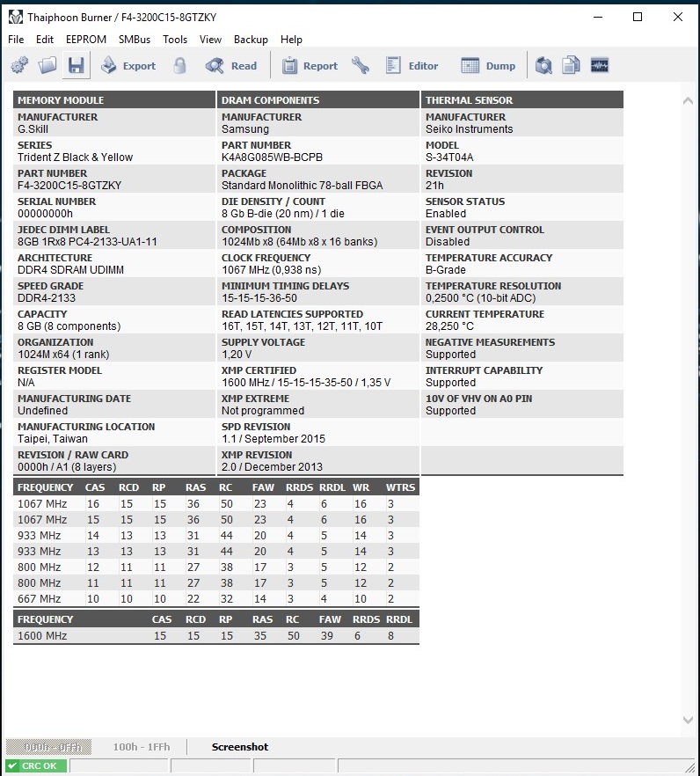Click the Dump toolbar button
Viewport: 700px width, 776px height.
pos(488,65)
